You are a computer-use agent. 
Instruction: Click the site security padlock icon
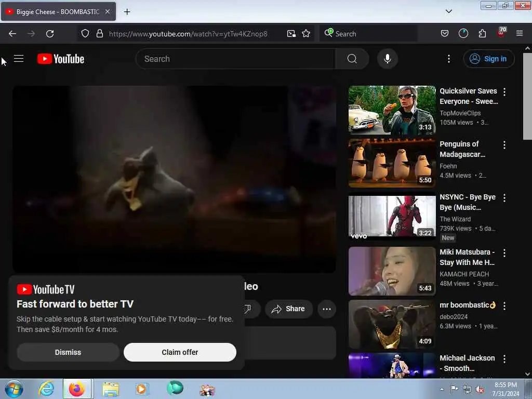pos(99,34)
